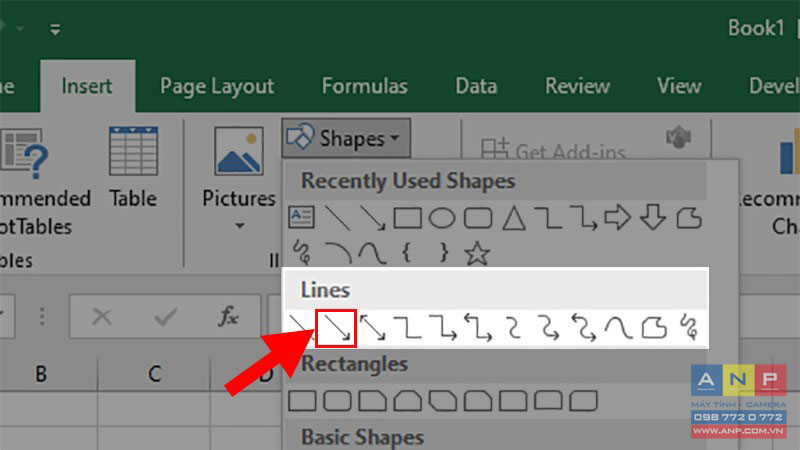Image resolution: width=800 pixels, height=450 pixels.
Task: Cancel entry with formula bar X
Action: click(x=102, y=317)
